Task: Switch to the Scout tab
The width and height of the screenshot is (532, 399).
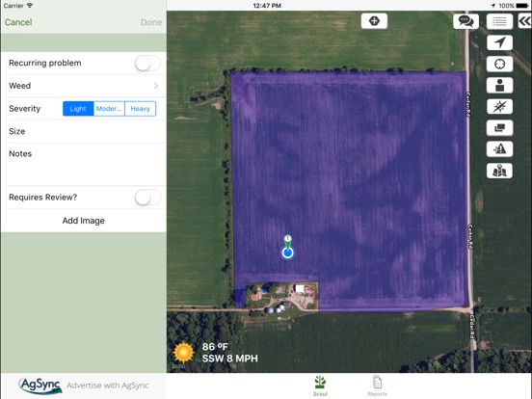Action: point(320,386)
